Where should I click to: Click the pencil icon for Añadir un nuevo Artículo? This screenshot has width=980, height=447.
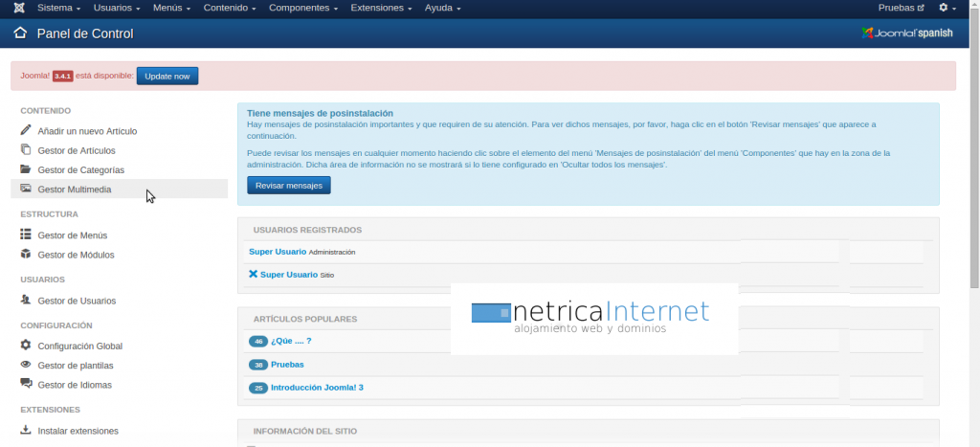(26, 130)
